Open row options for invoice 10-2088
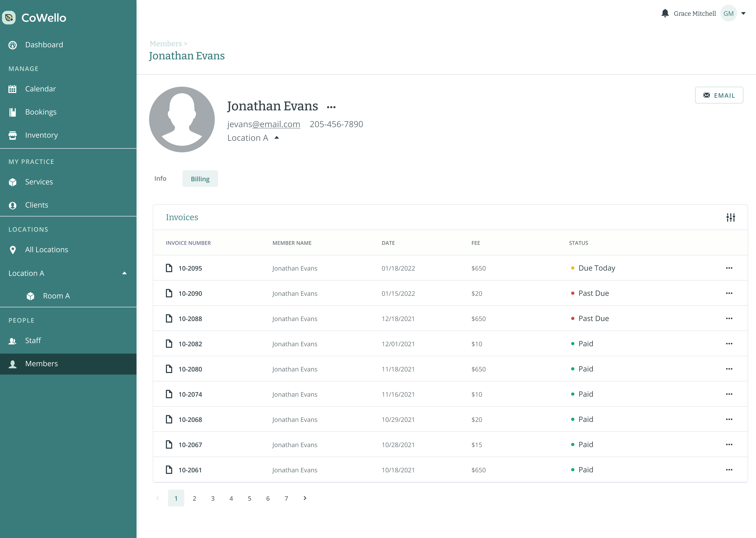The image size is (756, 538). click(729, 318)
